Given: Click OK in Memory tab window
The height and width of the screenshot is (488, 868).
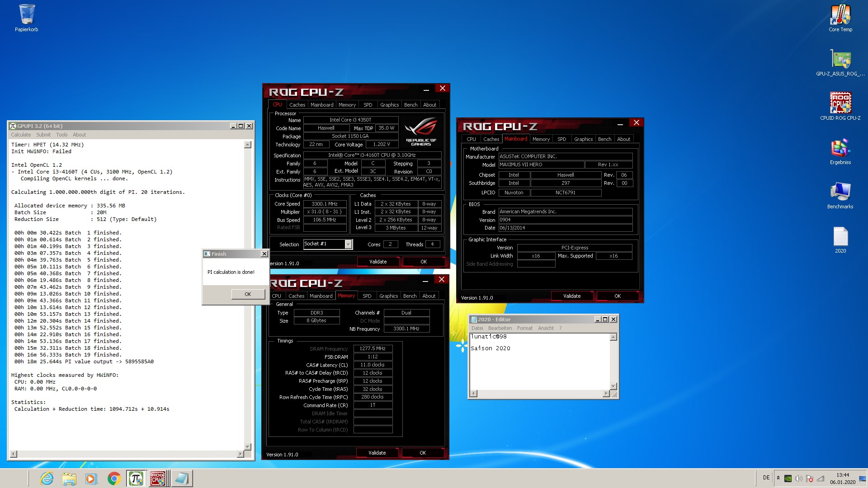Looking at the screenshot, I should 423,453.
